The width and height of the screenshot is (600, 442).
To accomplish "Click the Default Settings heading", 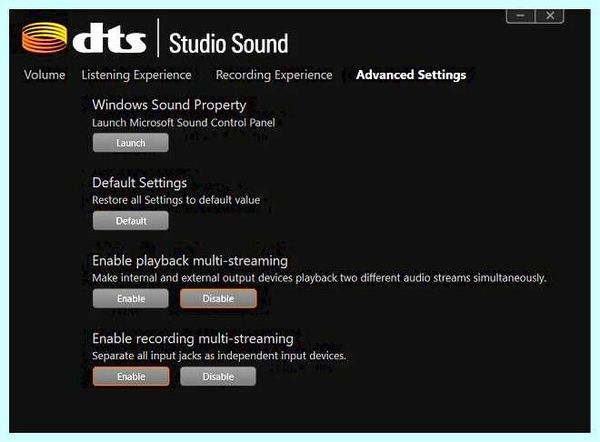I will click(140, 183).
